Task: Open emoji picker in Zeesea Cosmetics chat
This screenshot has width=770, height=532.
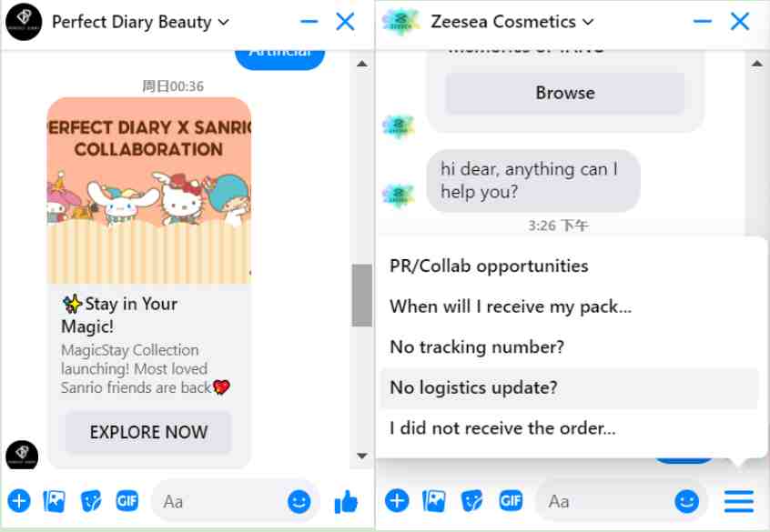Action: (687, 501)
